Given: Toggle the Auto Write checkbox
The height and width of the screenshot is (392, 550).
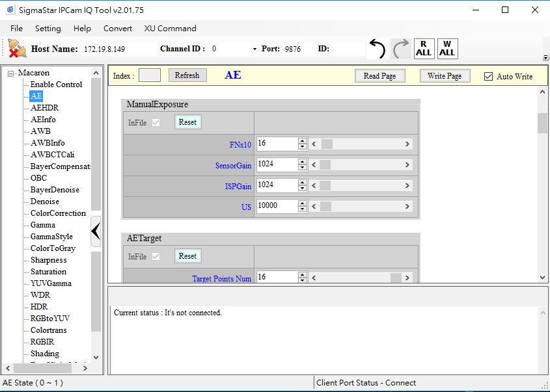Looking at the screenshot, I should pyautogui.click(x=489, y=77).
